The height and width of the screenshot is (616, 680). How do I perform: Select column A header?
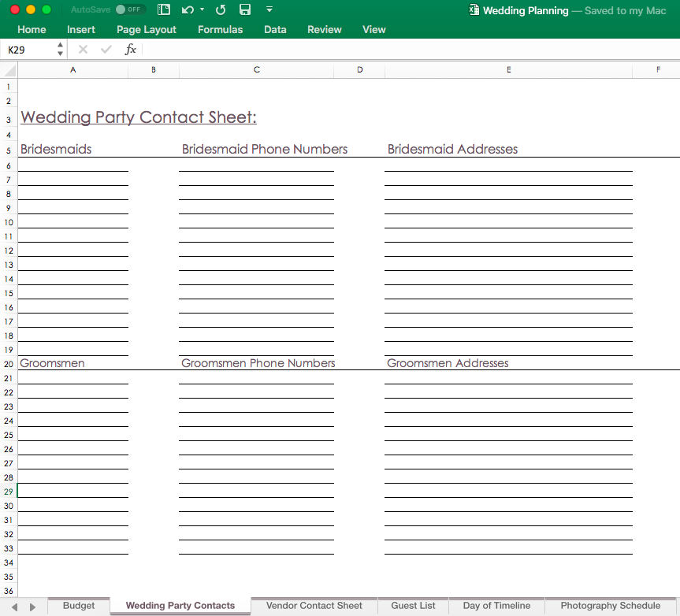72,70
